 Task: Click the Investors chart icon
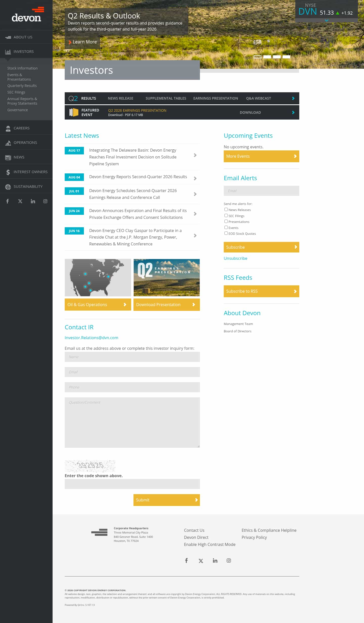tap(8, 52)
